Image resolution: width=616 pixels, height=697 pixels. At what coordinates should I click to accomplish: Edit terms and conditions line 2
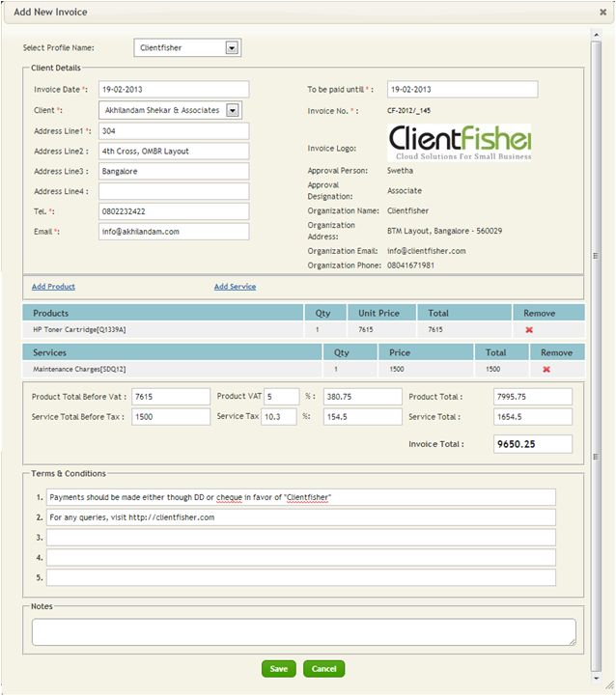tap(301, 517)
